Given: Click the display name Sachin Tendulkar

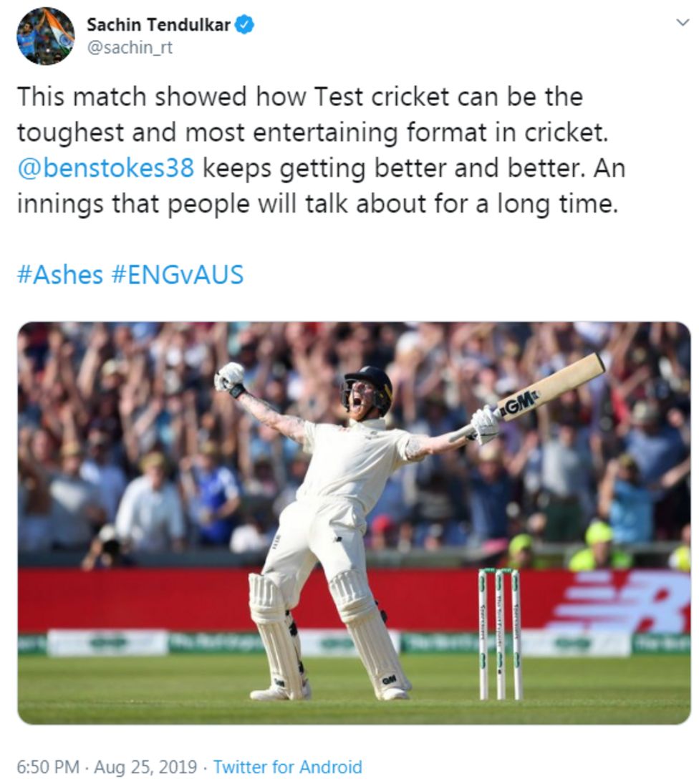Looking at the screenshot, I should tap(158, 22).
